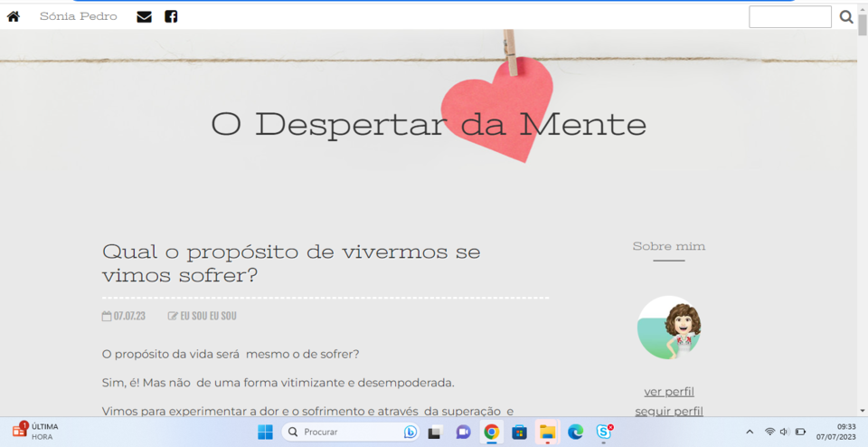Open Skype from the taskbar

[604, 432]
